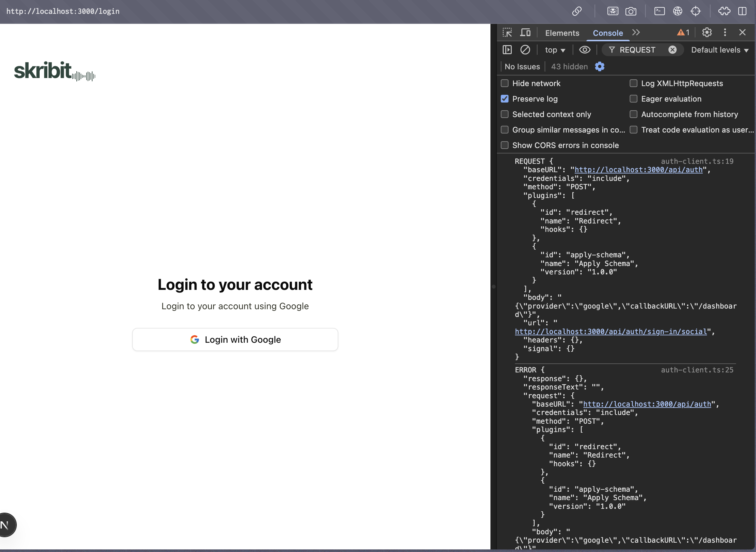Expand more DevTools panels with the chevron
756x552 pixels.
click(636, 33)
